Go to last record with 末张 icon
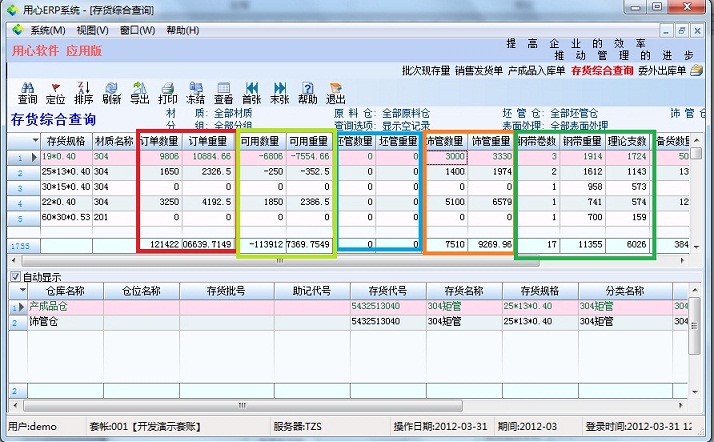This screenshot has width=714, height=442. point(280,93)
